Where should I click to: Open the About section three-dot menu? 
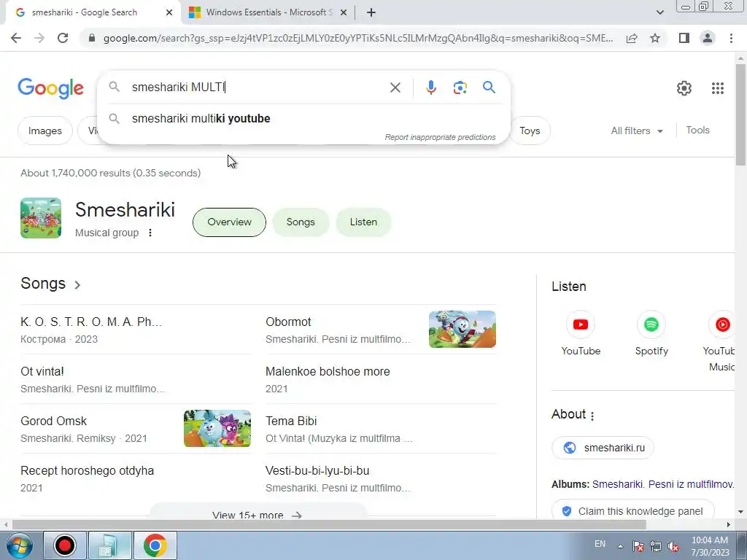click(x=592, y=416)
